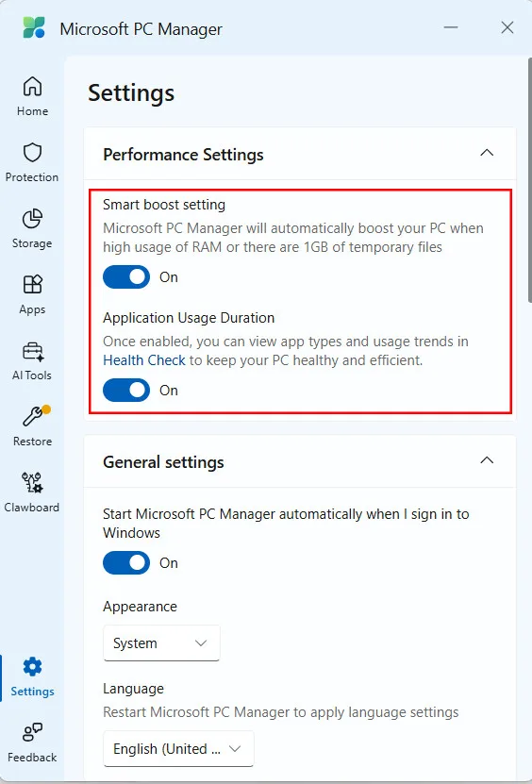Click the Appearance label
Screen dimensions: 532x784
[x=140, y=607]
